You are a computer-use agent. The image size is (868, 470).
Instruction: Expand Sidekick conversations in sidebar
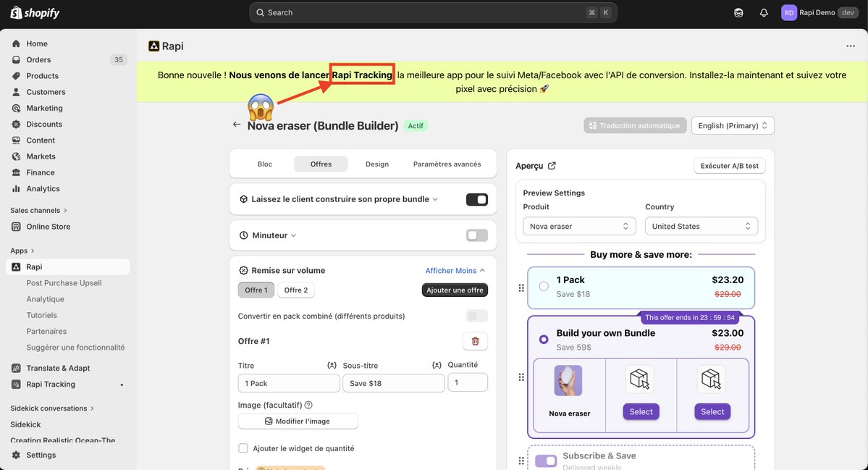52,408
